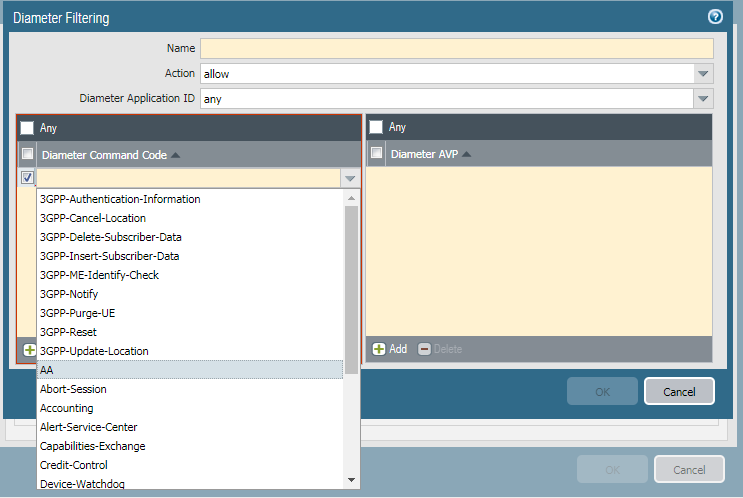Toggle select-all checkbox in Diameter AVP header
The height and width of the screenshot is (498, 743).
pyautogui.click(x=376, y=154)
